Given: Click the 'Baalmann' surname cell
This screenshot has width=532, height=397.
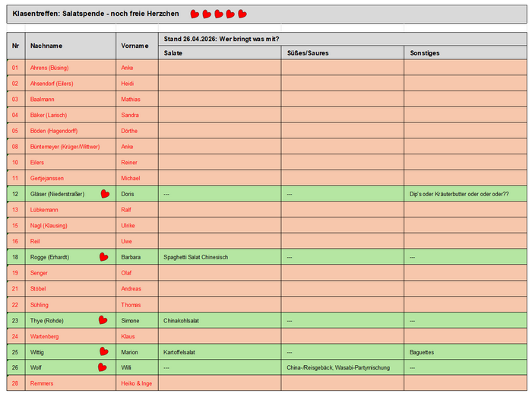Looking at the screenshot, I should (x=70, y=99).
